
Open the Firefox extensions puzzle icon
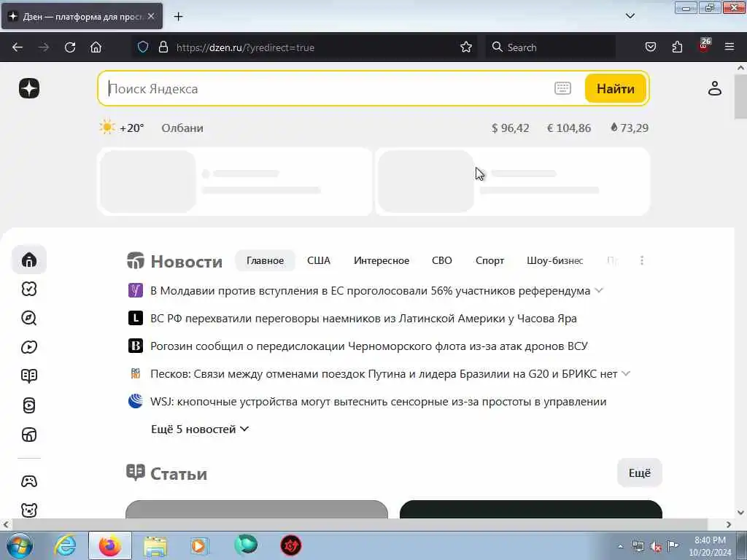[677, 47]
